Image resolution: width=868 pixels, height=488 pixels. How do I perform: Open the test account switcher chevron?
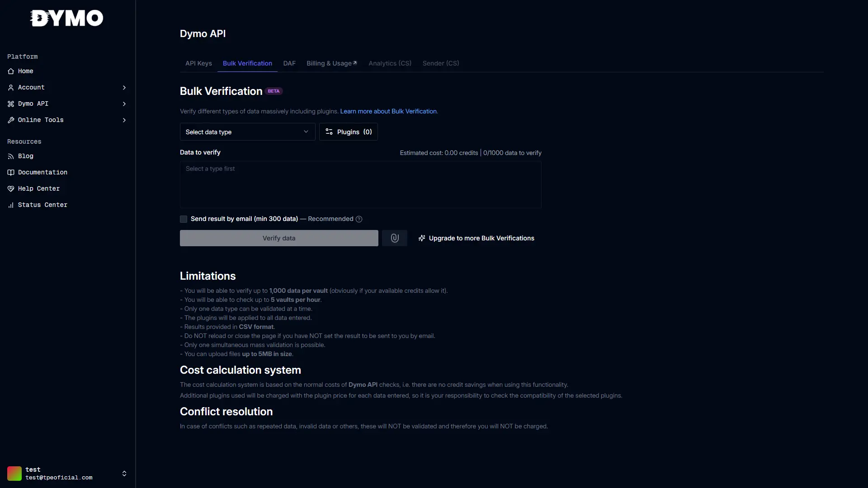124,474
